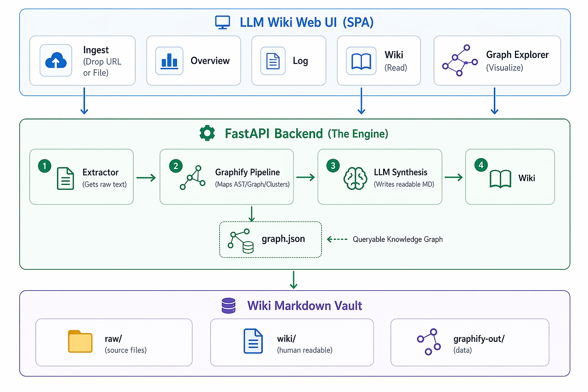The width and height of the screenshot is (588, 392).
Task: Click the "(Drop URL or File)" caption
Action: 102,67
